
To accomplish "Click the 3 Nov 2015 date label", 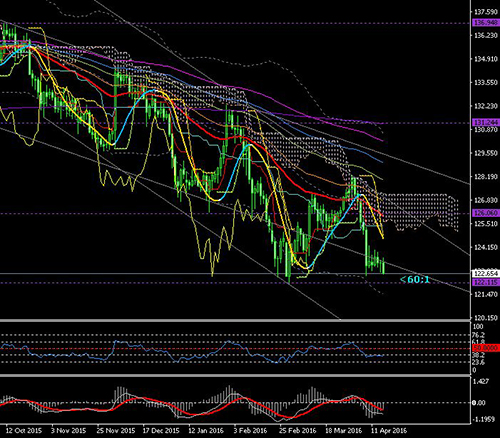I will click(x=68, y=430).
